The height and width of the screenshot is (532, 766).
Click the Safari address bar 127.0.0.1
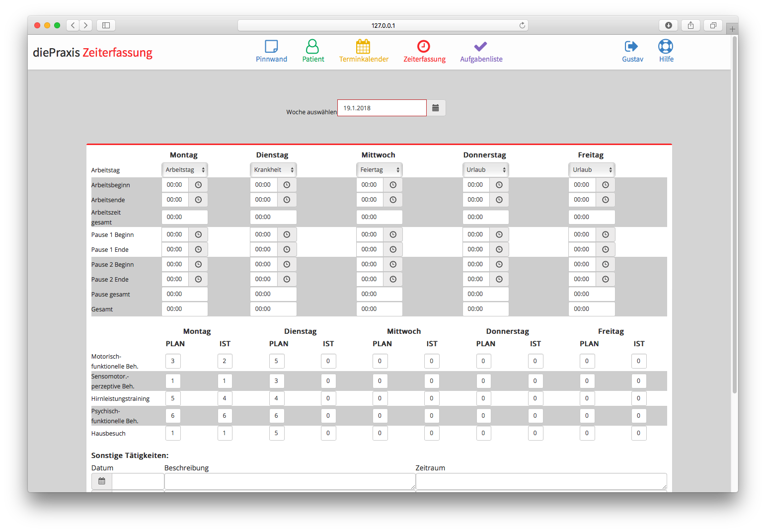click(383, 25)
